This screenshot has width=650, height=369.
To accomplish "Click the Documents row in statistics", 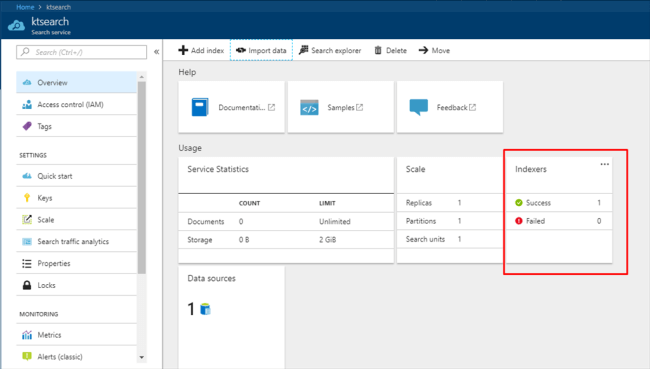I will (x=286, y=221).
